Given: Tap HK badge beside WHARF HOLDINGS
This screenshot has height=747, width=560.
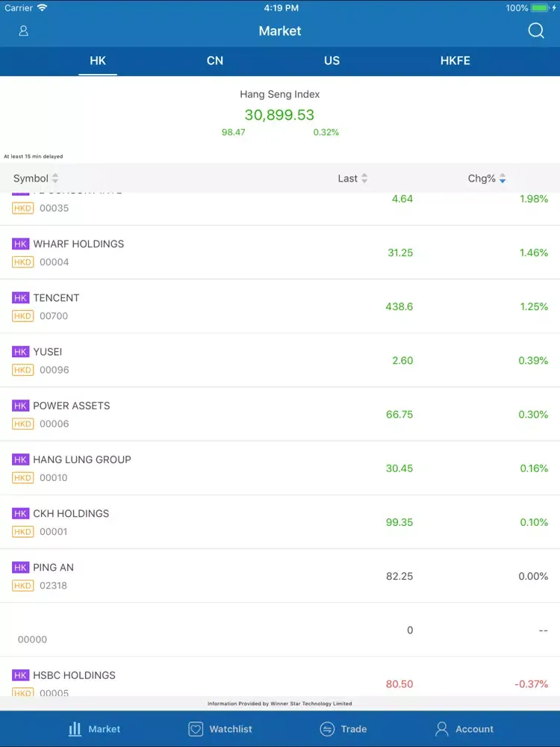Looking at the screenshot, I should 20,244.
